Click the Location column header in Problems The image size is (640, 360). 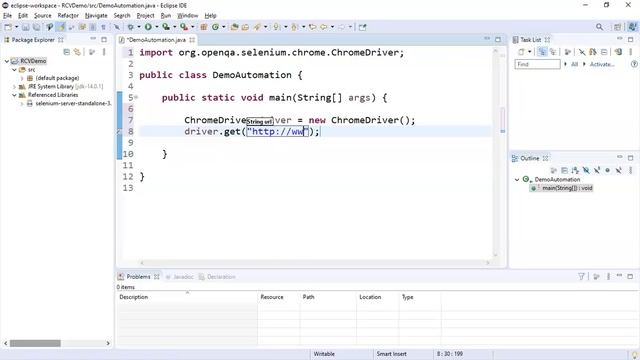[x=378, y=297]
